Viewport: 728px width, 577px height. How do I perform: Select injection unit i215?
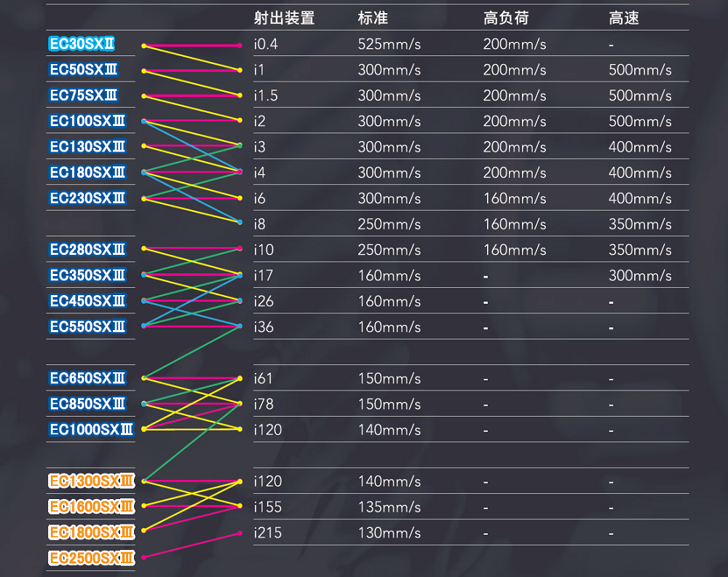point(268,533)
